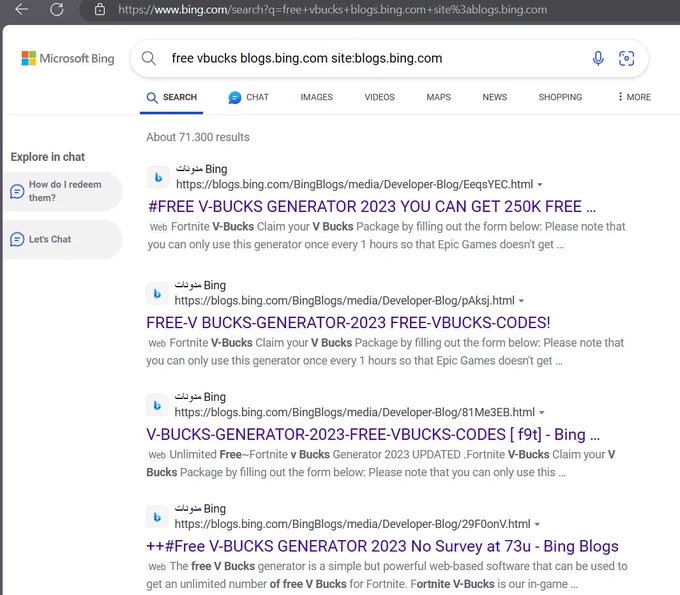680x595 pixels.
Task: Click snippet starting 'Unlimited Free~Fortnite v Bucks Generator'
Action: point(381,464)
